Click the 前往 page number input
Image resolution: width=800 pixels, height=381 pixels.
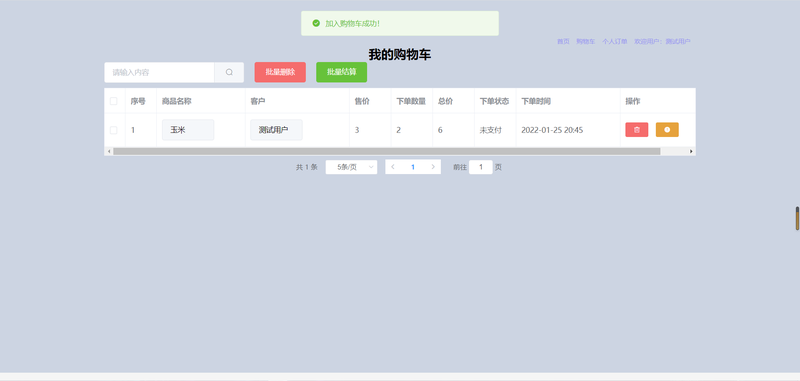tap(481, 167)
